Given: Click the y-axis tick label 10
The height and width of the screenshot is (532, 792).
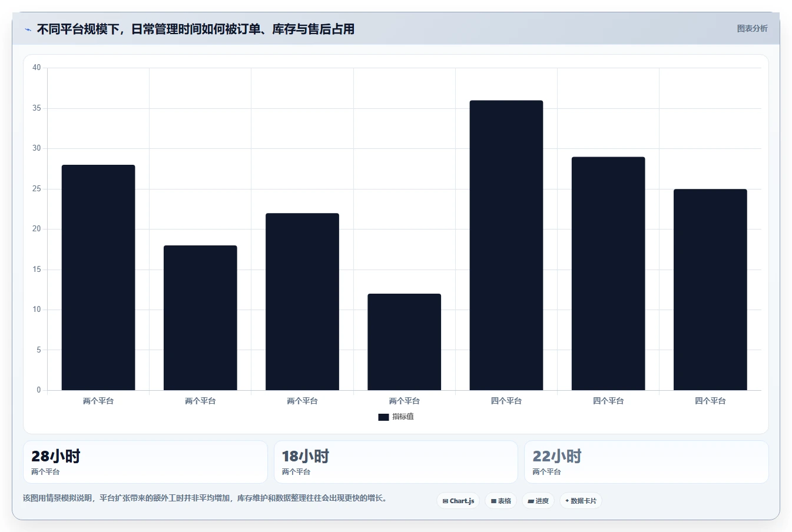Looking at the screenshot, I should pyautogui.click(x=37, y=310).
